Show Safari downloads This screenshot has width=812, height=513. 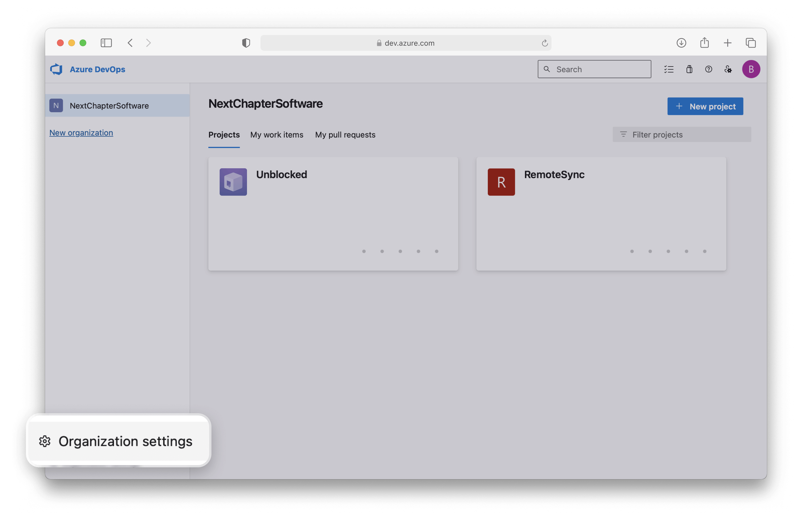(681, 43)
